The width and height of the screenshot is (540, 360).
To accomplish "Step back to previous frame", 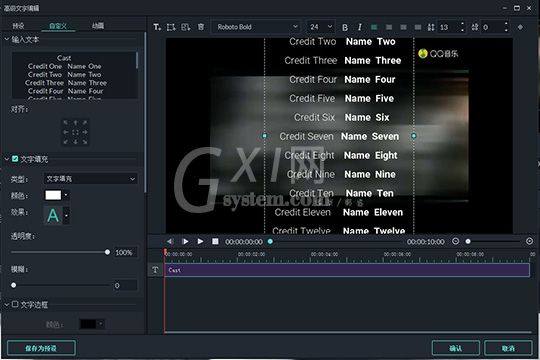I will pos(170,241).
